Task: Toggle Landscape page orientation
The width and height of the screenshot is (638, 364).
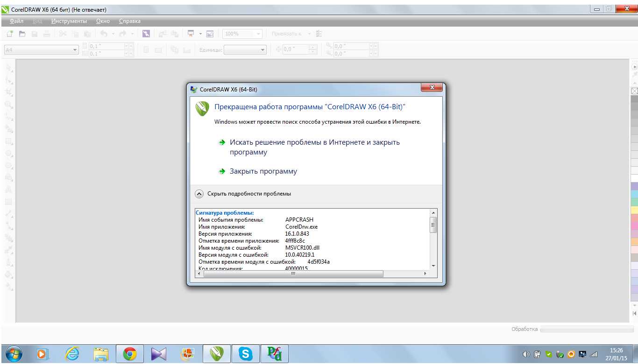Action: point(158,49)
